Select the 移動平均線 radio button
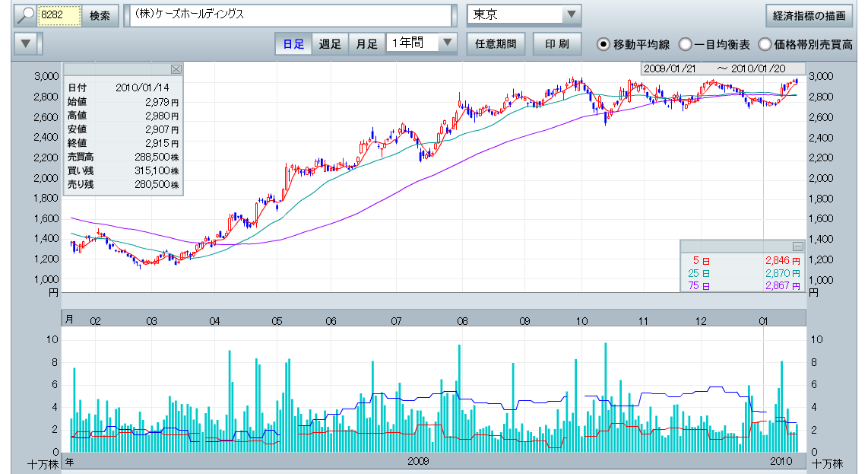This screenshot has width=868, height=474. (x=603, y=44)
